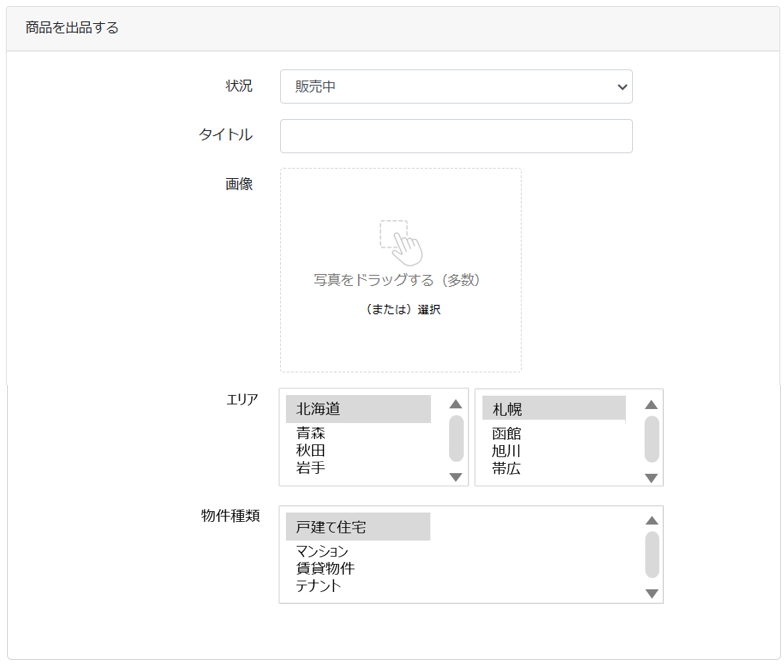Choose マンション property type

[x=322, y=552]
